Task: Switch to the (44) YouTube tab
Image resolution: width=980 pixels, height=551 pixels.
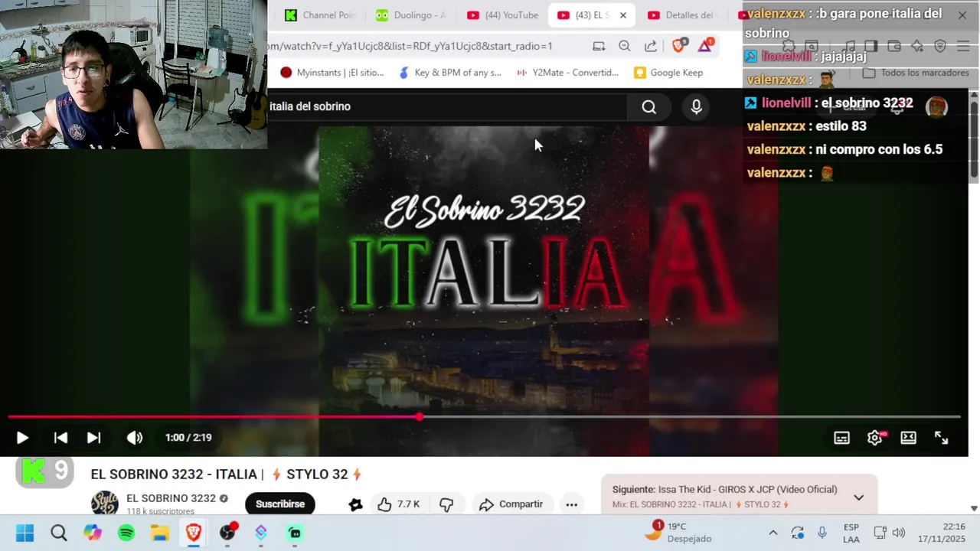Action: tap(502, 15)
